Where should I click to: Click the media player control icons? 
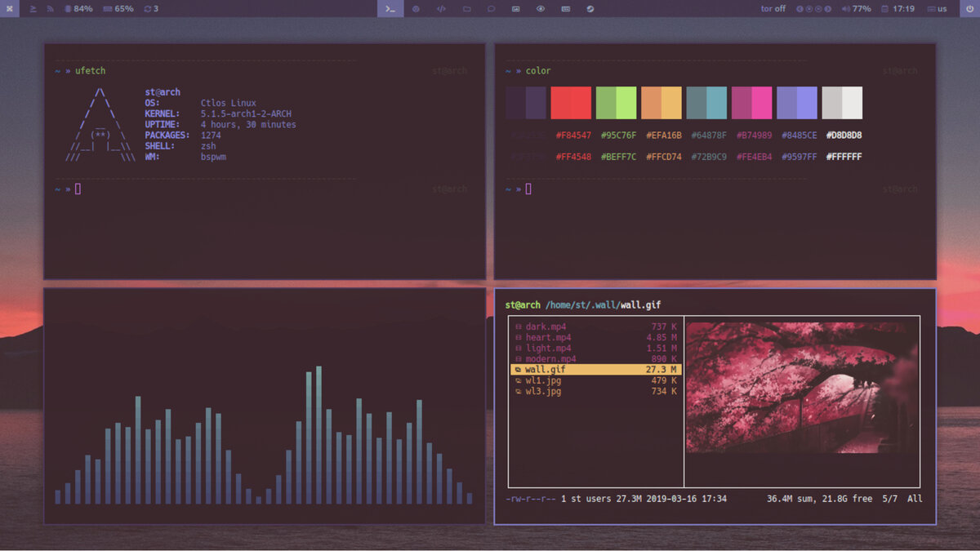[x=809, y=8]
